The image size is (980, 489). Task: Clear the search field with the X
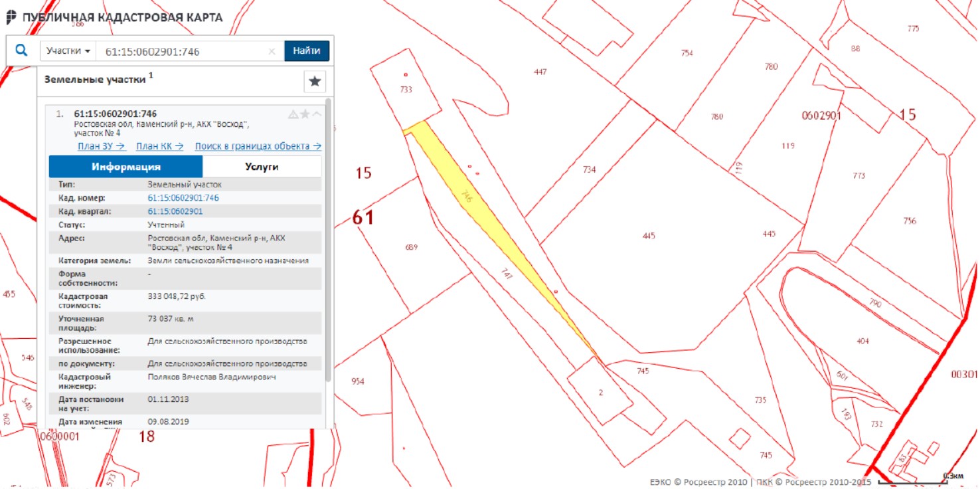coord(272,52)
